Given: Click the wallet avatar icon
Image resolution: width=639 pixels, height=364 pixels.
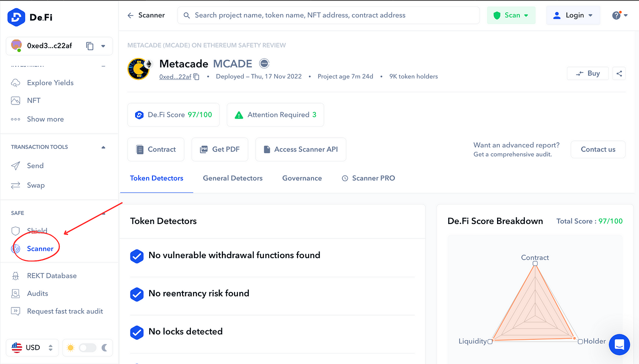Looking at the screenshot, I should pyautogui.click(x=16, y=46).
